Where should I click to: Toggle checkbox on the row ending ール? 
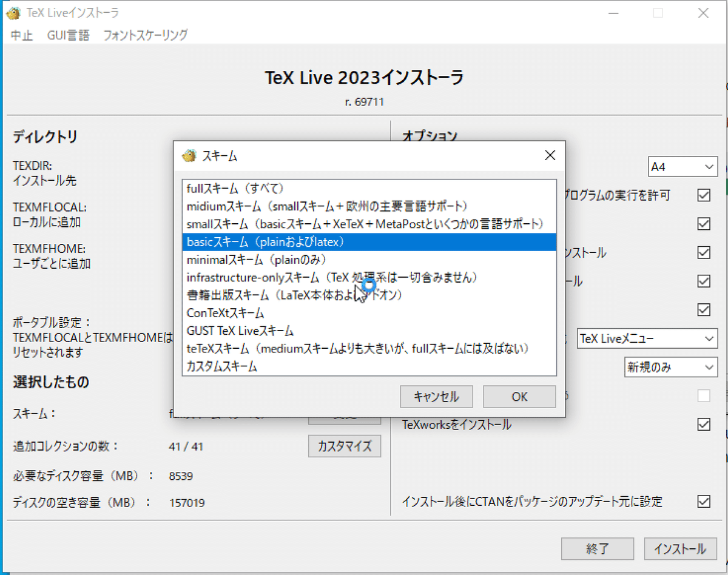[x=704, y=281]
